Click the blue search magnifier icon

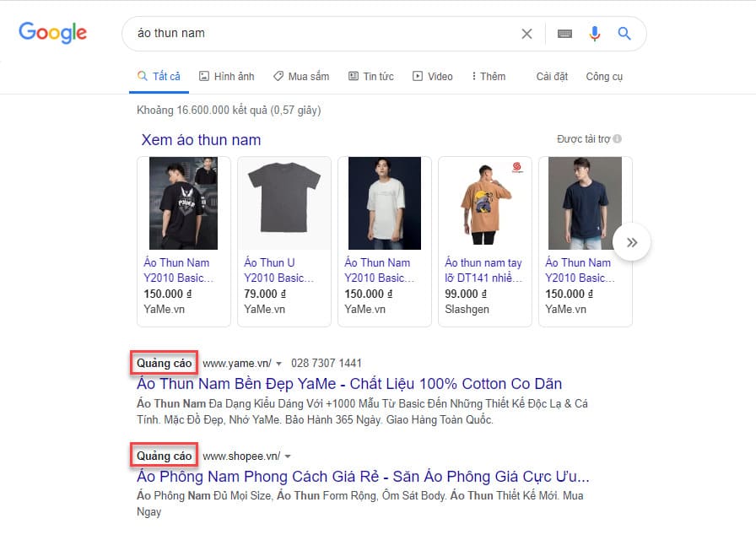pyautogui.click(x=624, y=33)
